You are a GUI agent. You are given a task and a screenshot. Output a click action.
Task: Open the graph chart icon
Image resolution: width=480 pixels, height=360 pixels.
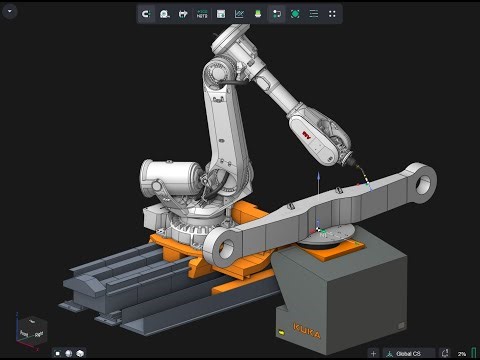pos(239,14)
